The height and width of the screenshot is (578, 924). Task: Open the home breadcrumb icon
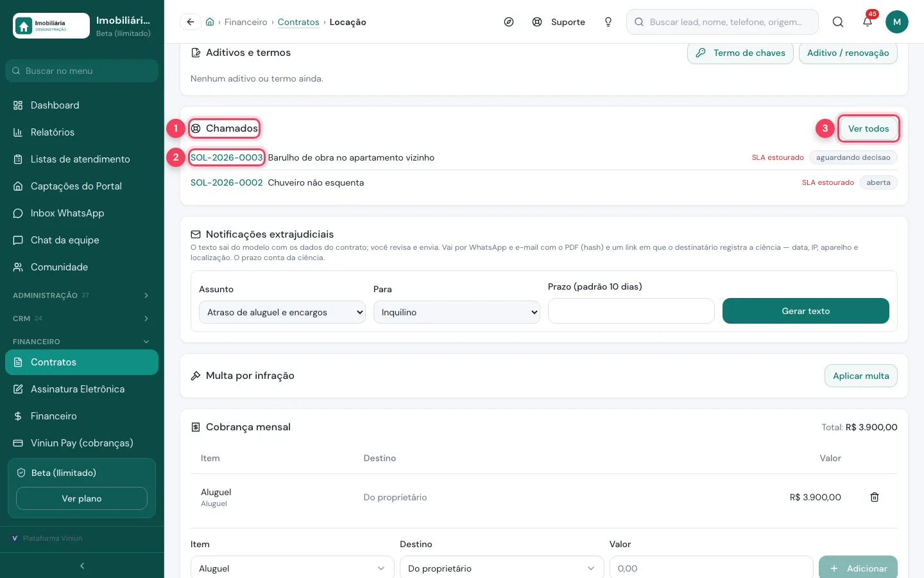pyautogui.click(x=210, y=22)
